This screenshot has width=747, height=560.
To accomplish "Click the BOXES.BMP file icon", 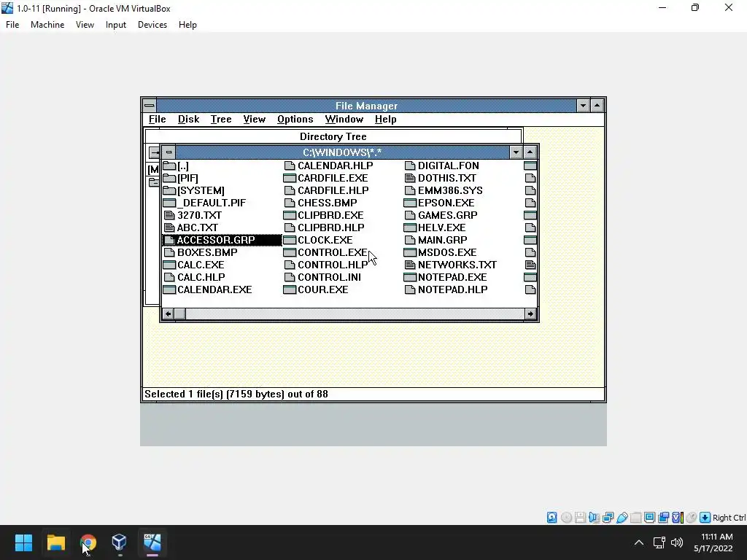I will point(169,252).
